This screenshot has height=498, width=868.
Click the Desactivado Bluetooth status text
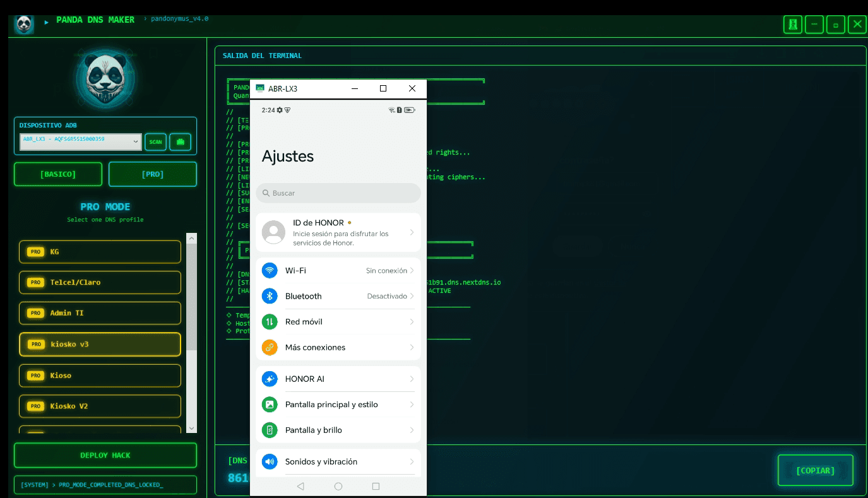(387, 296)
